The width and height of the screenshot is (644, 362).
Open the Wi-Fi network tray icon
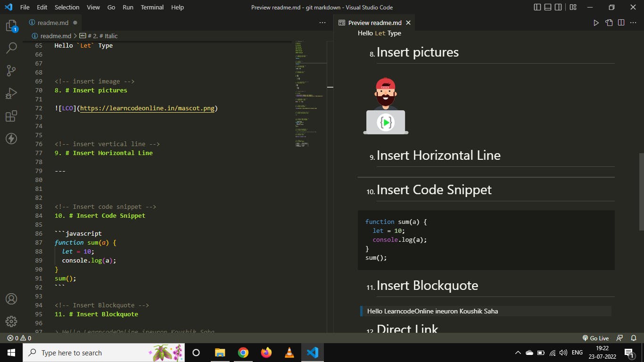pos(552,353)
